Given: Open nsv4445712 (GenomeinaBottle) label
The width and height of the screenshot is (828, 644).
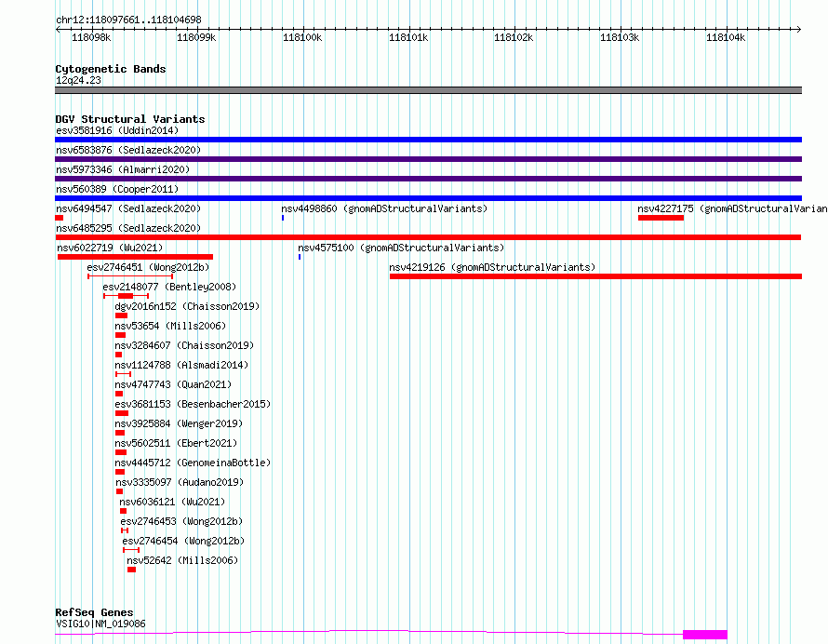Looking at the screenshot, I should click(193, 463).
